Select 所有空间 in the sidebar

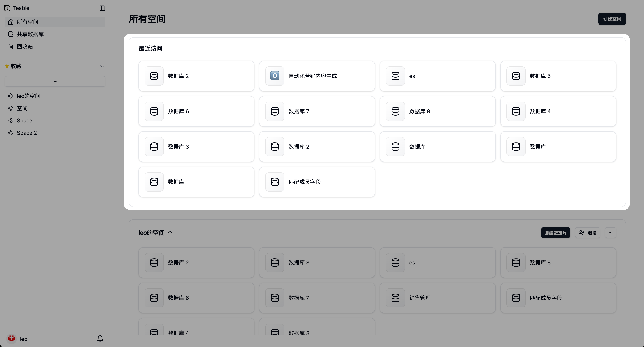27,22
